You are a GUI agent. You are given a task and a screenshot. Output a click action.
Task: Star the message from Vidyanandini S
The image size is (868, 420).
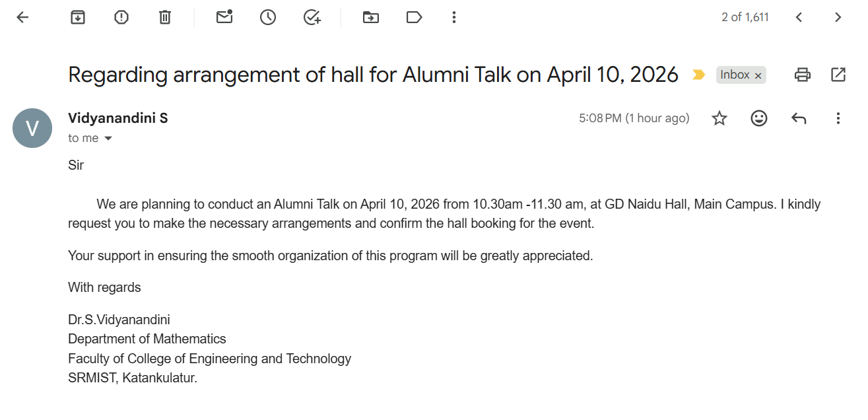(x=719, y=118)
